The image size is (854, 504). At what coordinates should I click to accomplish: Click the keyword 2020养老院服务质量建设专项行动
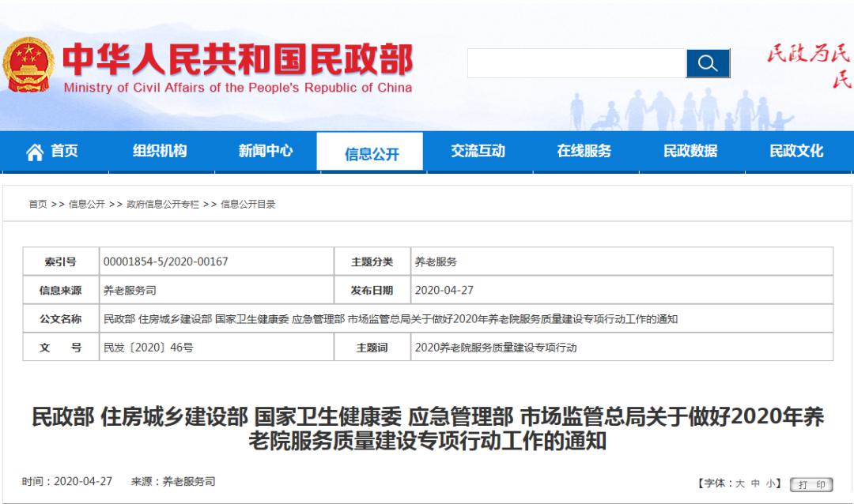[x=496, y=348]
